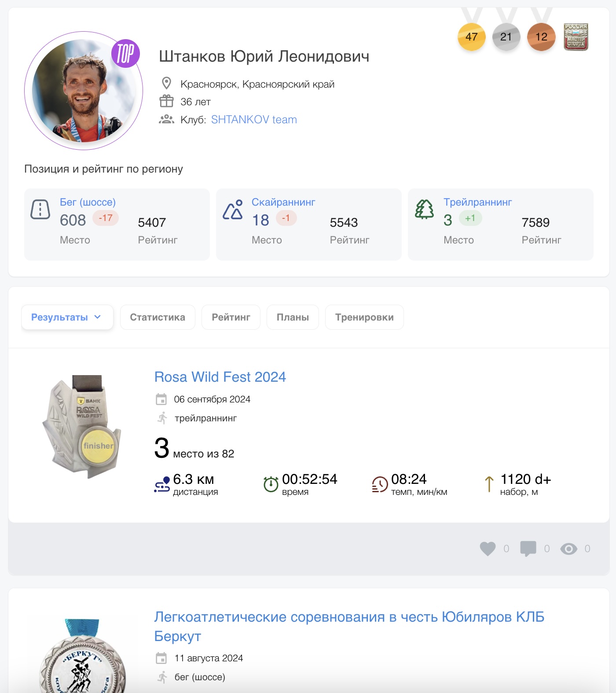
Task: Click the group icon beside Клуб
Action: click(166, 119)
